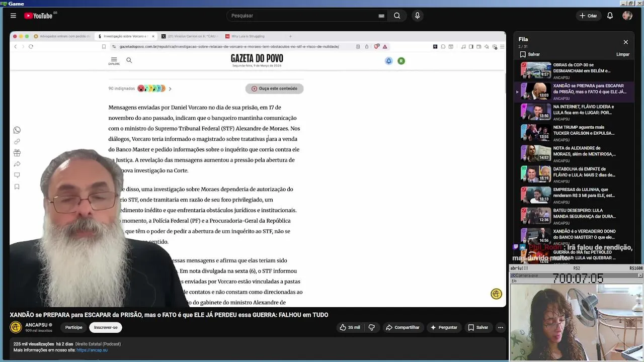The width and height of the screenshot is (644, 362).
Task: Switch to the Why Lula is Struggling tab
Action: (248, 36)
